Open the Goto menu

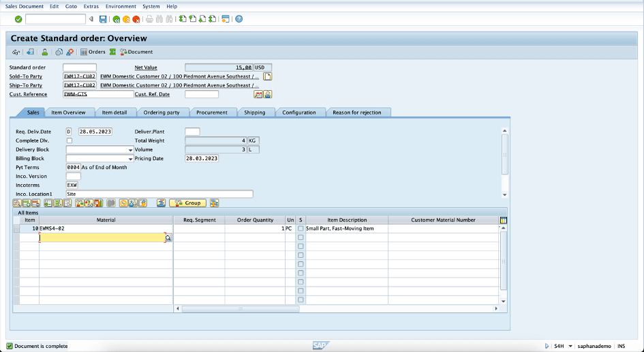tap(71, 6)
